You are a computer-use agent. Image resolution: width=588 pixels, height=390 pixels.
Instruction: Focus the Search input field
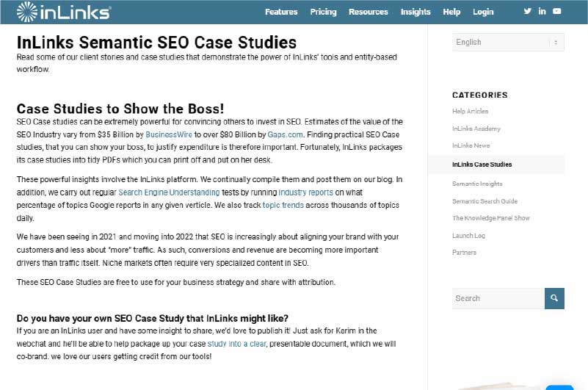coord(498,298)
